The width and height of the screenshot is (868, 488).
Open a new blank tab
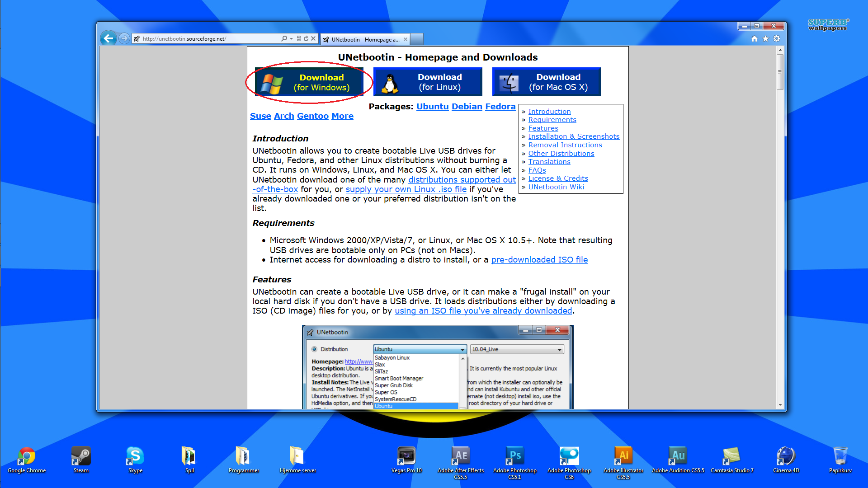tap(417, 40)
